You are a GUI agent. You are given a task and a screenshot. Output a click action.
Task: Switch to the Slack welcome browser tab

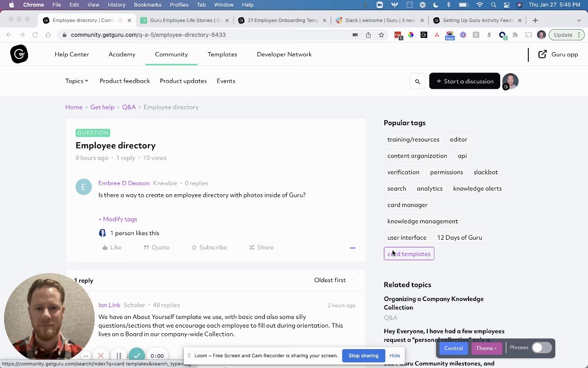pos(380,20)
